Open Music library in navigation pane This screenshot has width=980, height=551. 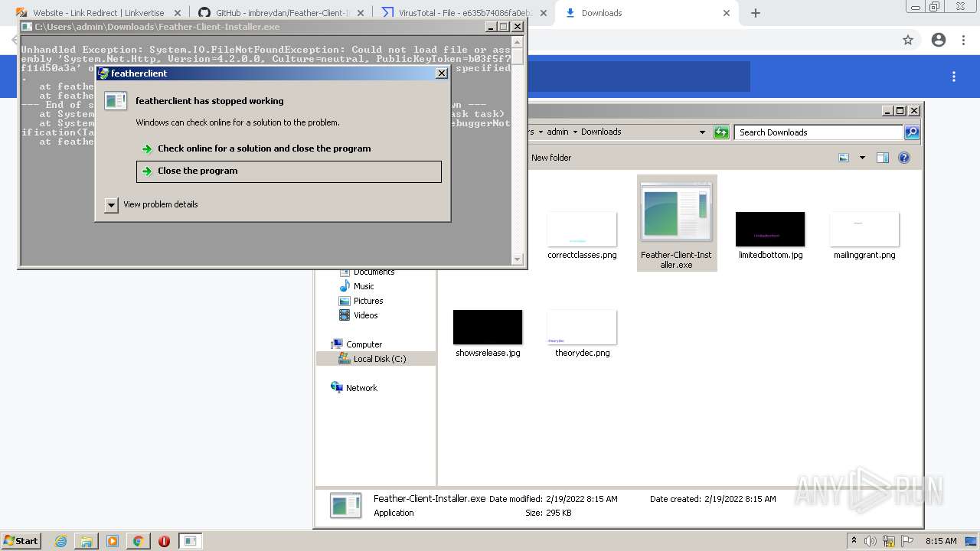pyautogui.click(x=357, y=286)
